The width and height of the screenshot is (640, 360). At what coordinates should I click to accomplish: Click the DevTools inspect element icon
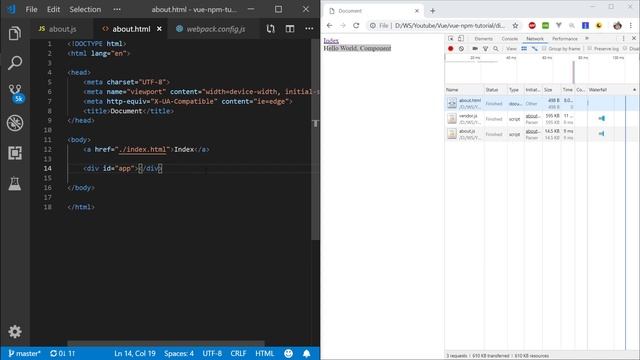click(451, 38)
